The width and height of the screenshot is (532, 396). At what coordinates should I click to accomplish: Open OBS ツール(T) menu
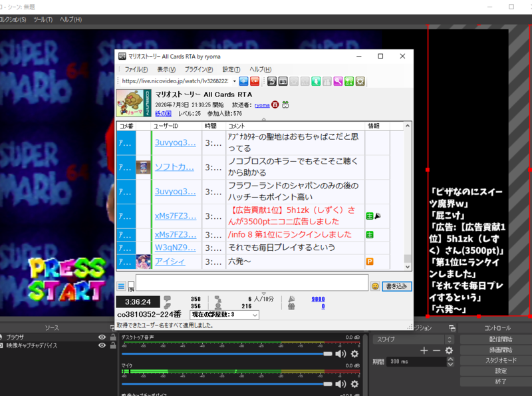[43, 20]
